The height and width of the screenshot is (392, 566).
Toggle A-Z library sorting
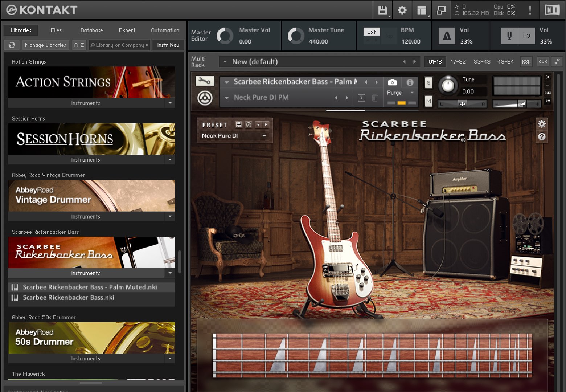(x=79, y=45)
